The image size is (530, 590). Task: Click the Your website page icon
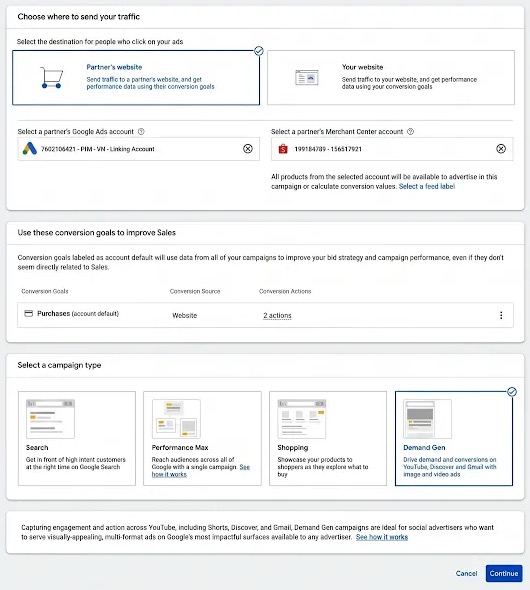tap(307, 78)
